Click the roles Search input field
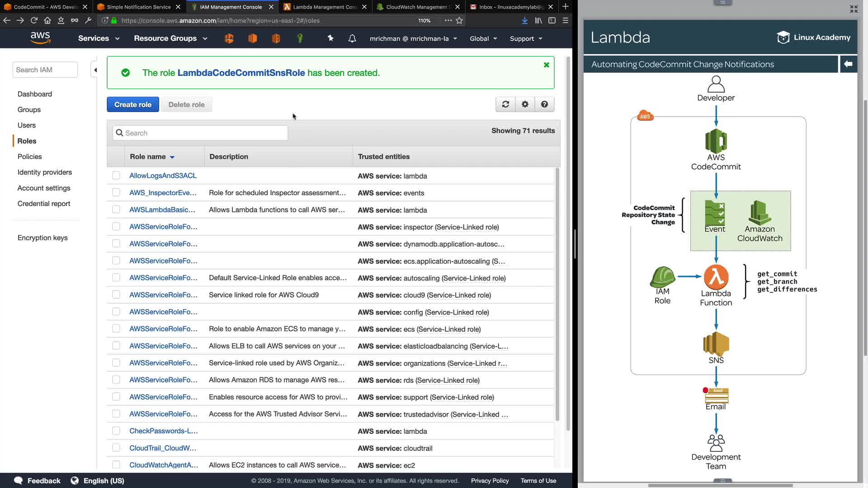The image size is (868, 488). 200,133
